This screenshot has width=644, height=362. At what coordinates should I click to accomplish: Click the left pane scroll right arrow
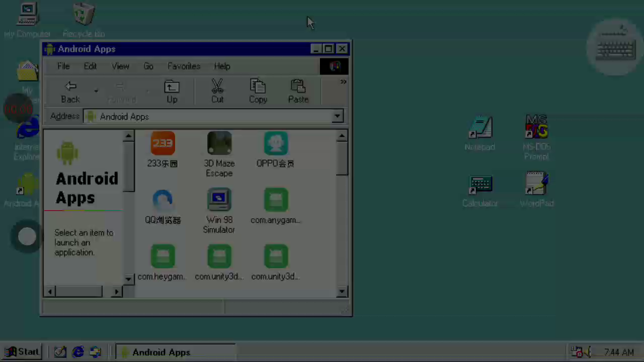[117, 291]
